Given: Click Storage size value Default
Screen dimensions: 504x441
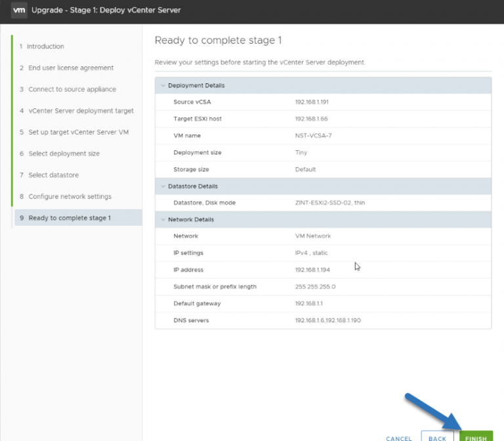Looking at the screenshot, I should [x=305, y=169].
